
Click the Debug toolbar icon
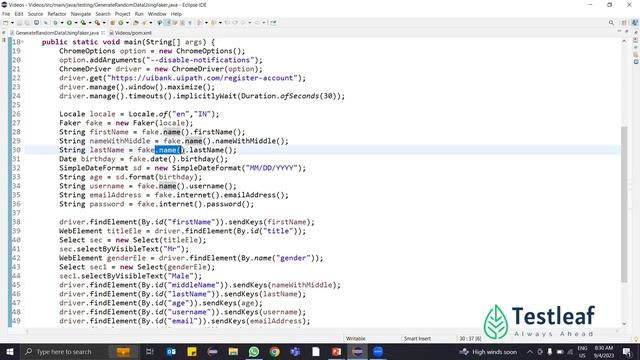pos(56,23)
